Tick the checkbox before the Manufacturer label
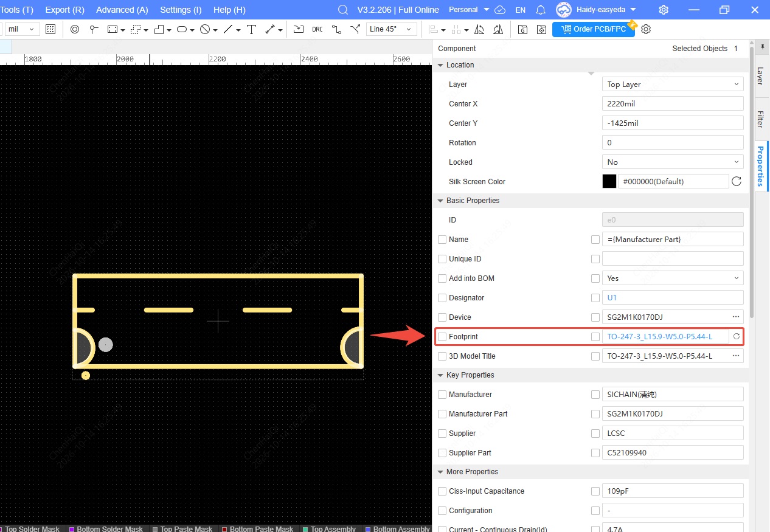The width and height of the screenshot is (770, 532). (x=442, y=395)
